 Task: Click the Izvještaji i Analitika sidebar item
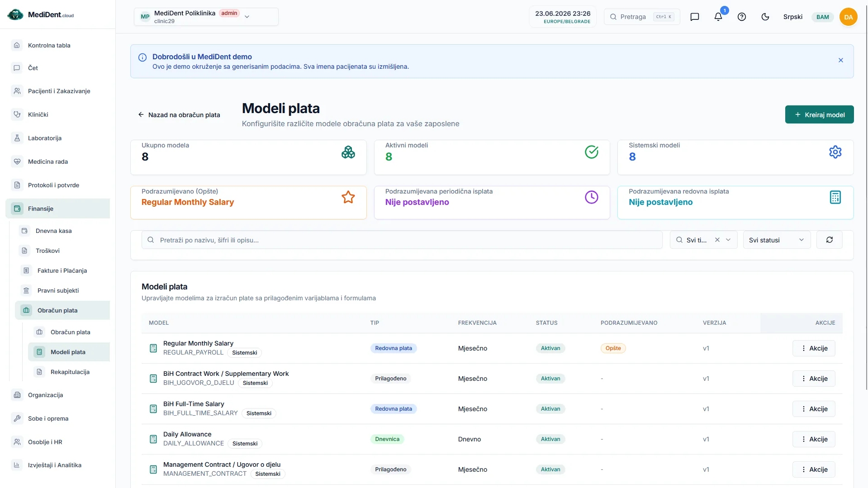pyautogui.click(x=58, y=465)
